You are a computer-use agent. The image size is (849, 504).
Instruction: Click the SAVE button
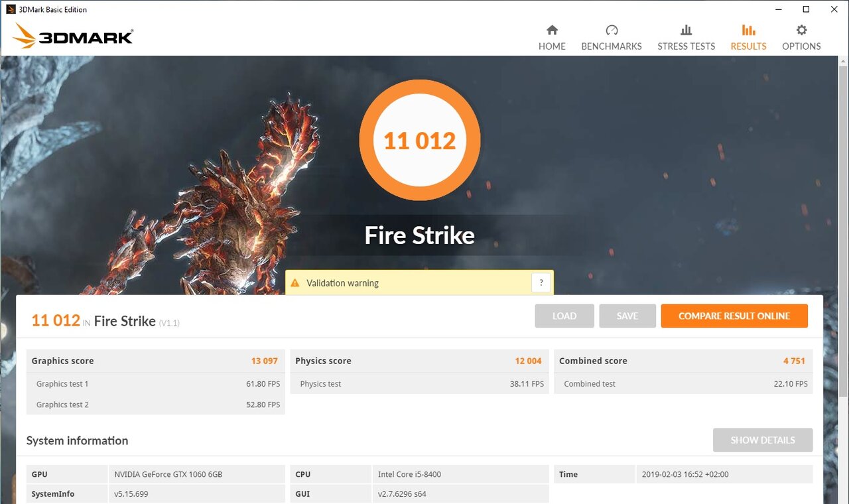pos(627,316)
